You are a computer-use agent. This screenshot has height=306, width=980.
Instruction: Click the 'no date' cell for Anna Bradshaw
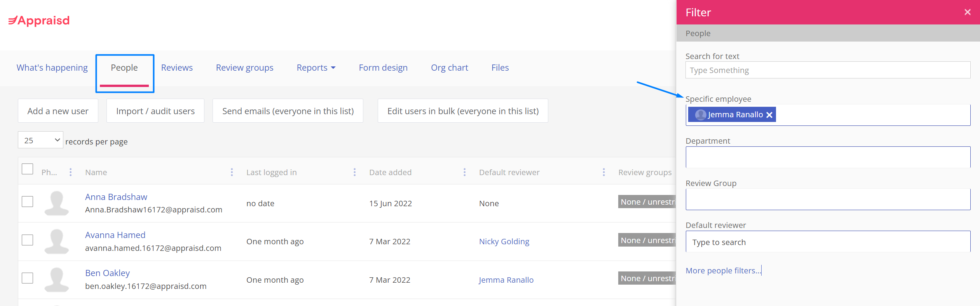[x=260, y=203]
